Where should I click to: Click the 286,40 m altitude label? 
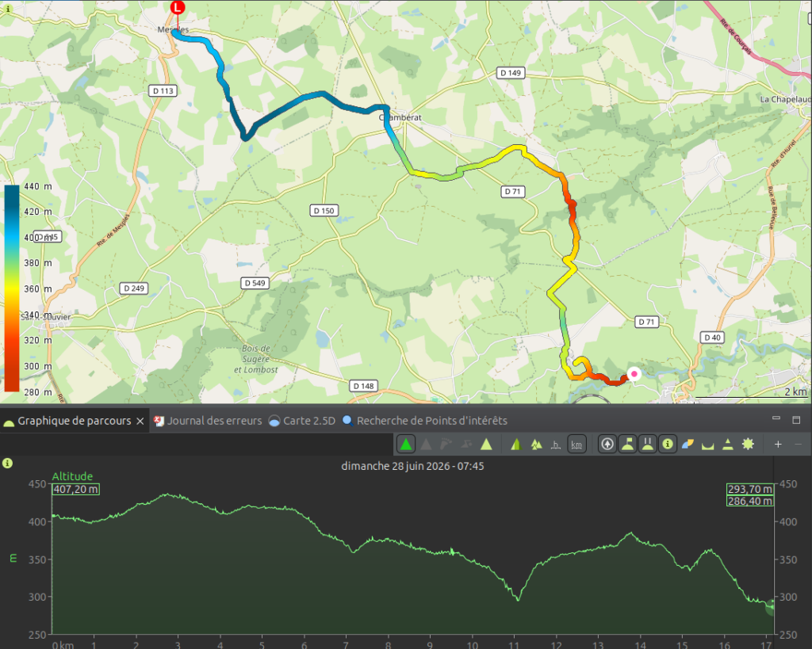[x=750, y=501]
